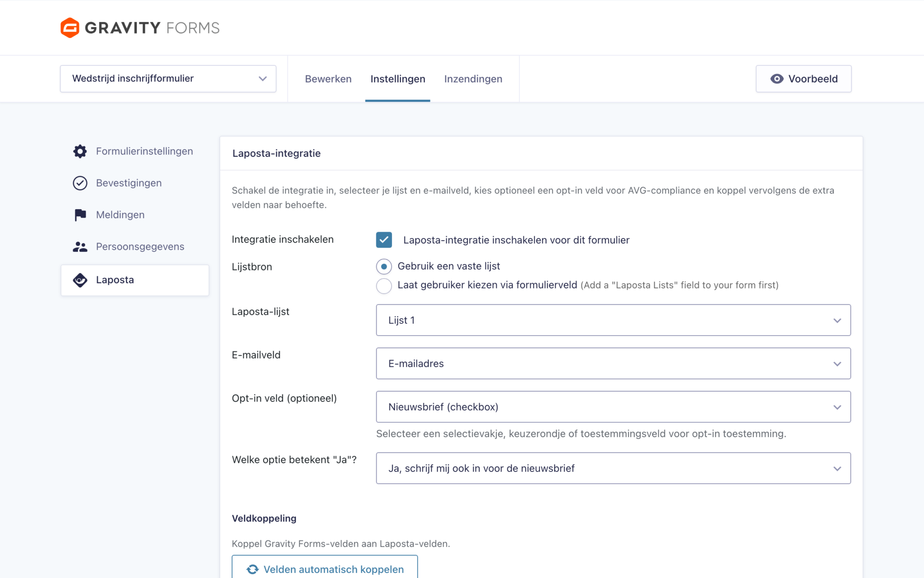Click the Voorbeeld preview button

804,79
